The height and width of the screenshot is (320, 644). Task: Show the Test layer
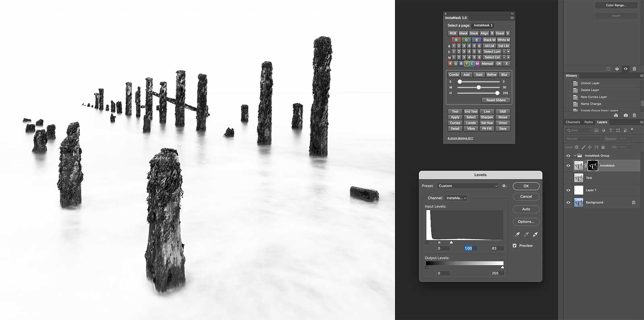click(568, 178)
